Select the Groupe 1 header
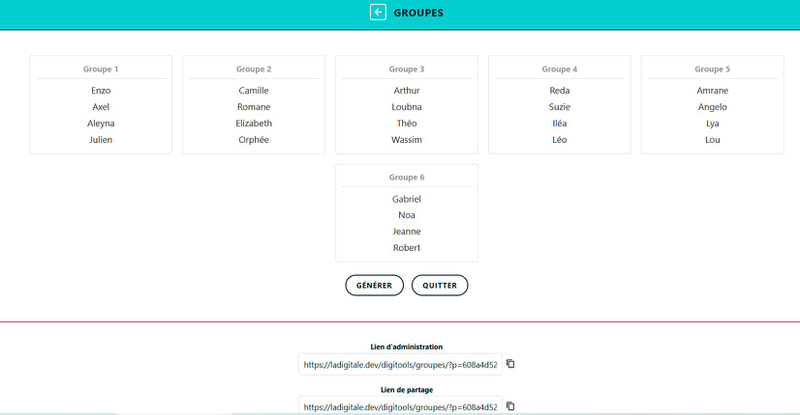This screenshot has height=415, width=800. [101, 69]
